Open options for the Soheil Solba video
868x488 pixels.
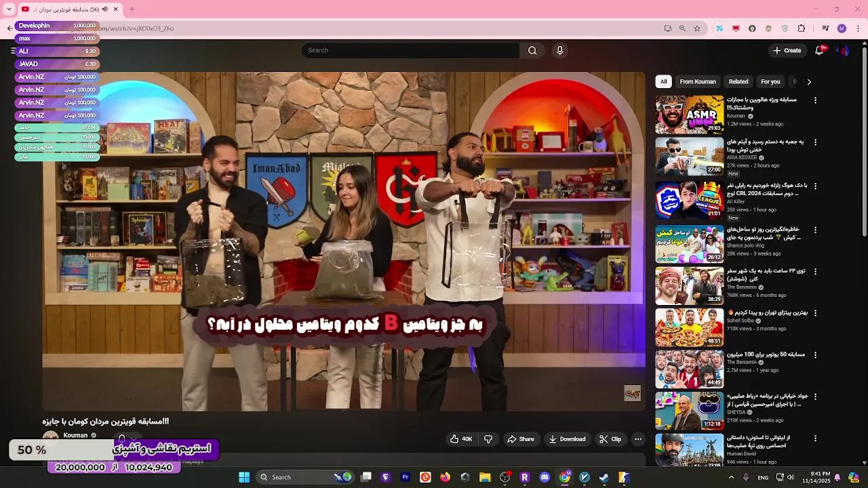[x=815, y=313]
